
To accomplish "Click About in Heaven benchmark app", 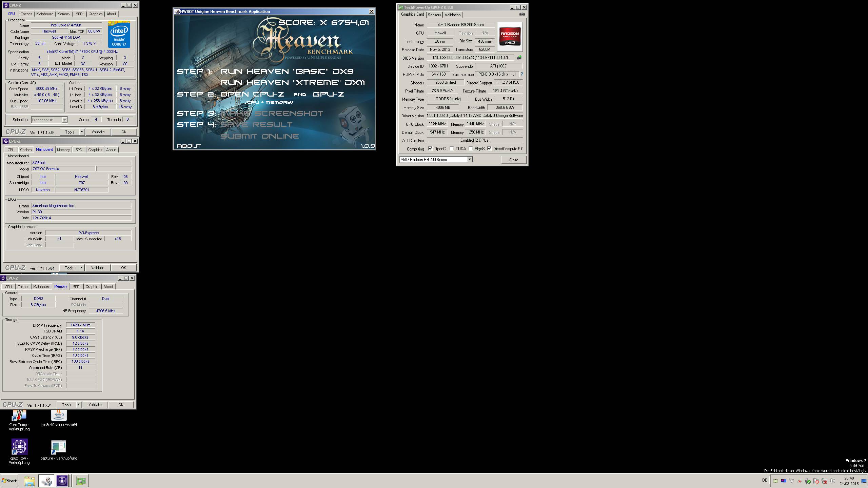I will coord(189,146).
